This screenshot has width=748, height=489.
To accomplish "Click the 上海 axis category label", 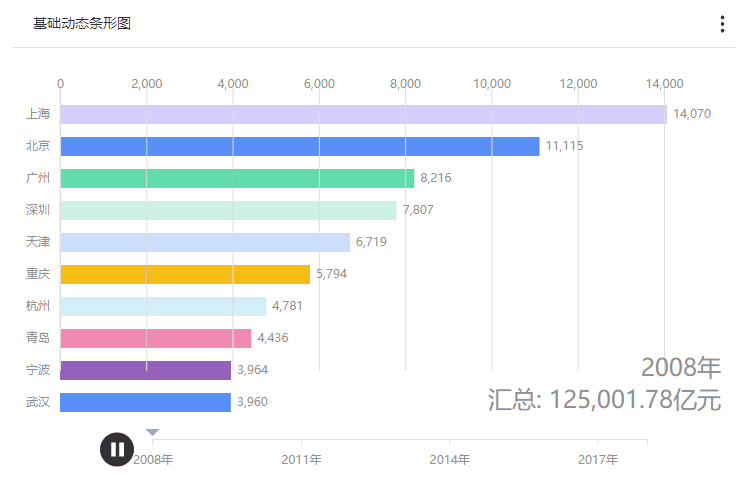I will pyautogui.click(x=38, y=114).
